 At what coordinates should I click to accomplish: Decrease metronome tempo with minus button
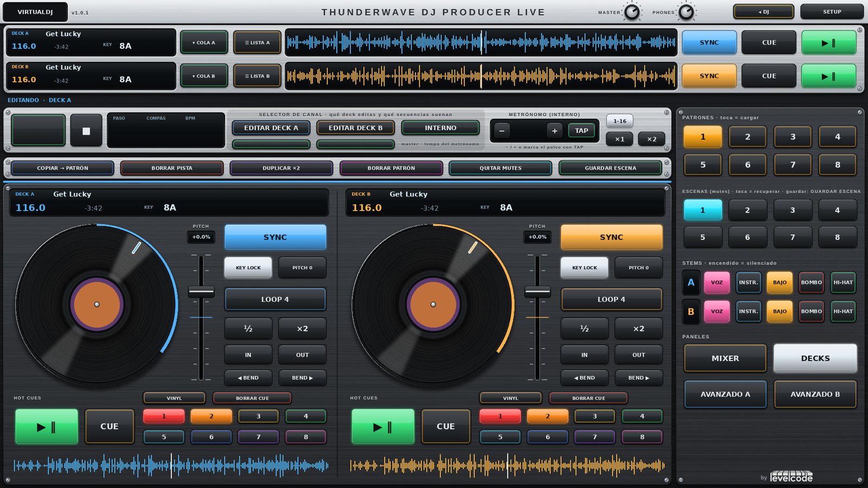click(502, 131)
